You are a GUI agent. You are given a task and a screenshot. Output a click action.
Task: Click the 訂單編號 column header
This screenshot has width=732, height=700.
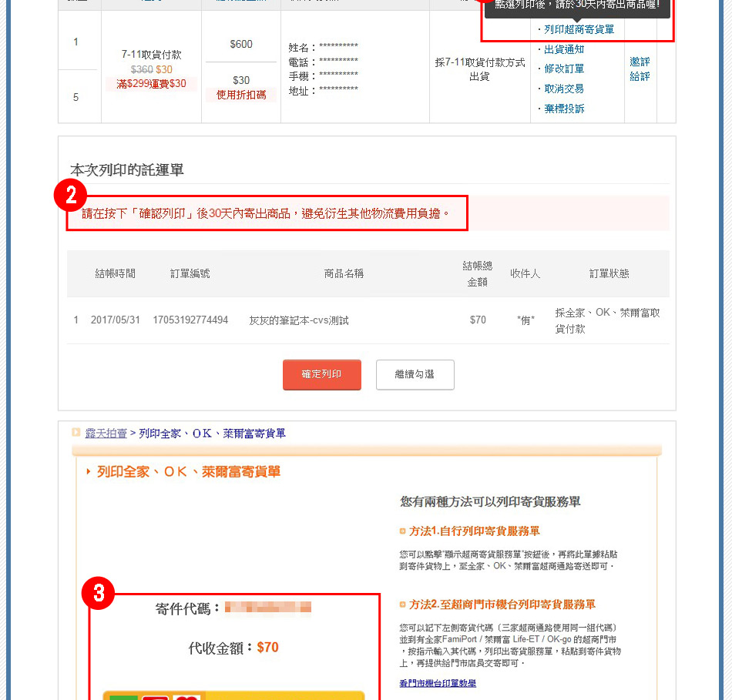[190, 273]
